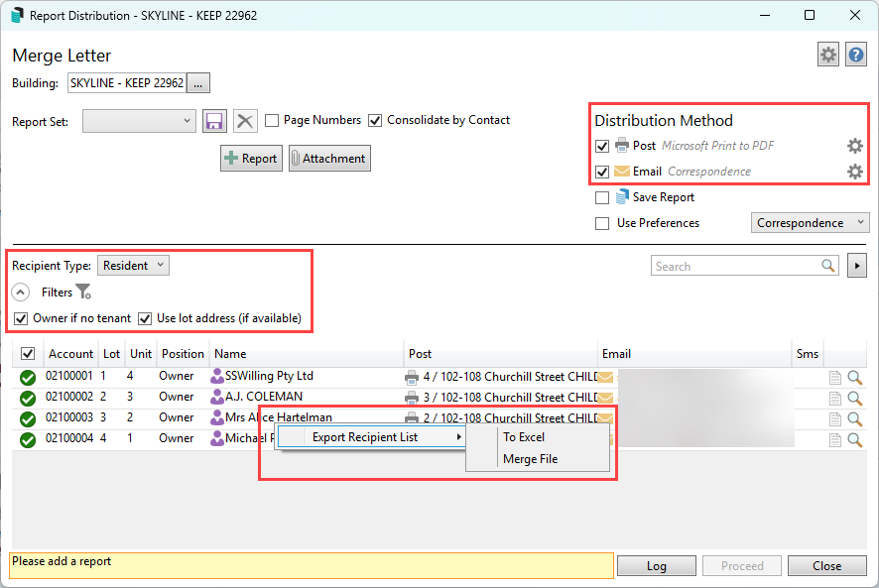Click contact person icon for A.J. COLEMAN
Viewport: 879px width, 588px height.
(x=217, y=397)
